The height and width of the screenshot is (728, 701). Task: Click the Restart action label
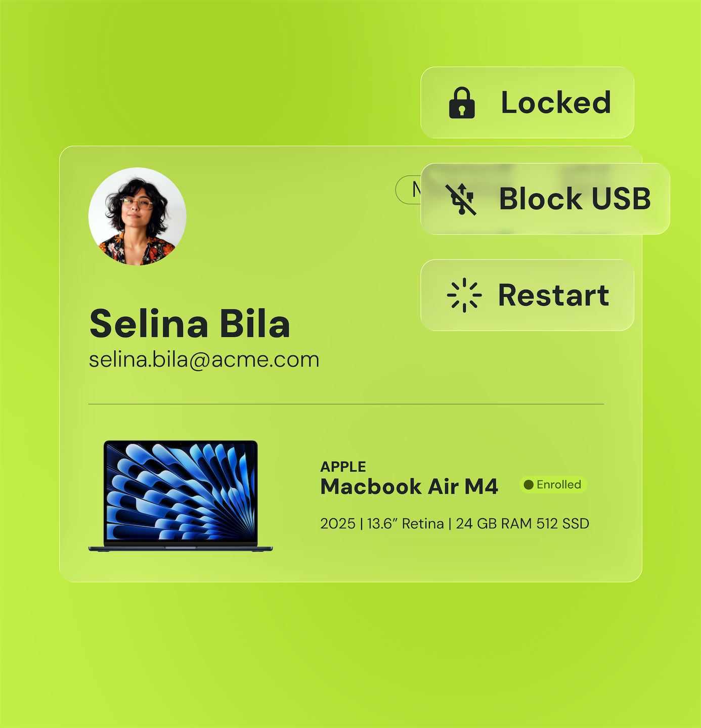[554, 295]
